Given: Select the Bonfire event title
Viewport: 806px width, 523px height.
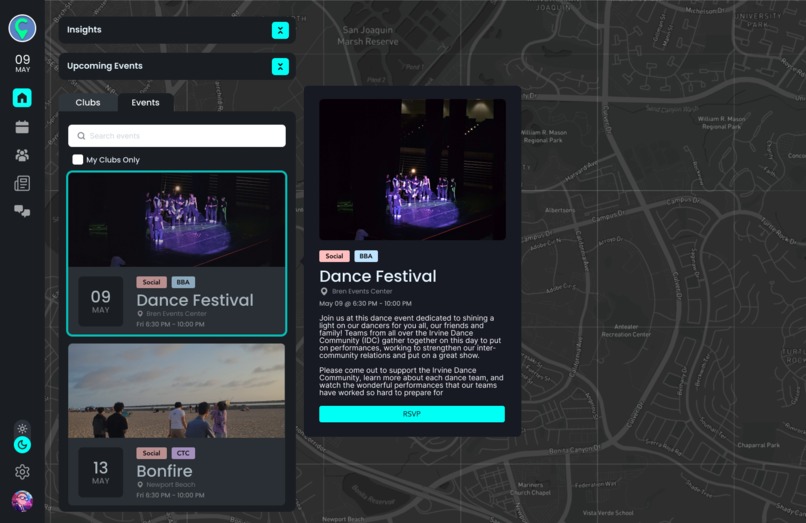Looking at the screenshot, I should coord(164,471).
